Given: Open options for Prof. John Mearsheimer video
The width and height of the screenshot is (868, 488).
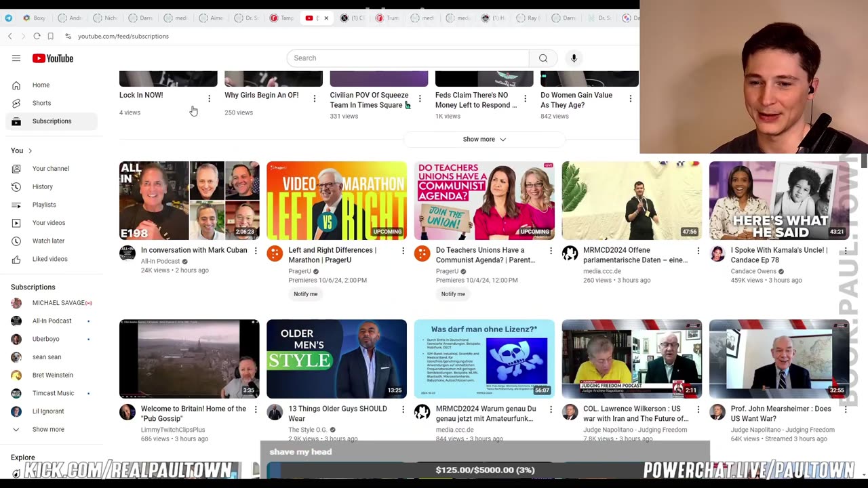Looking at the screenshot, I should coord(845,409).
